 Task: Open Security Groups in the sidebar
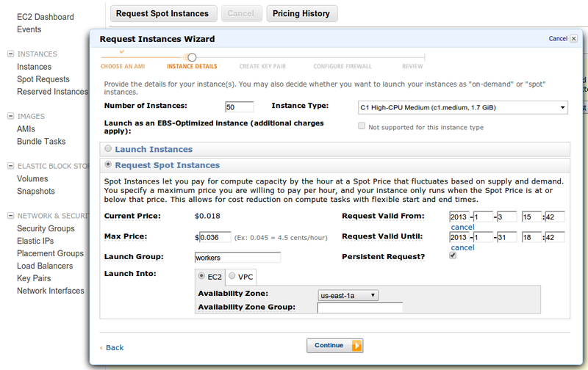point(46,228)
